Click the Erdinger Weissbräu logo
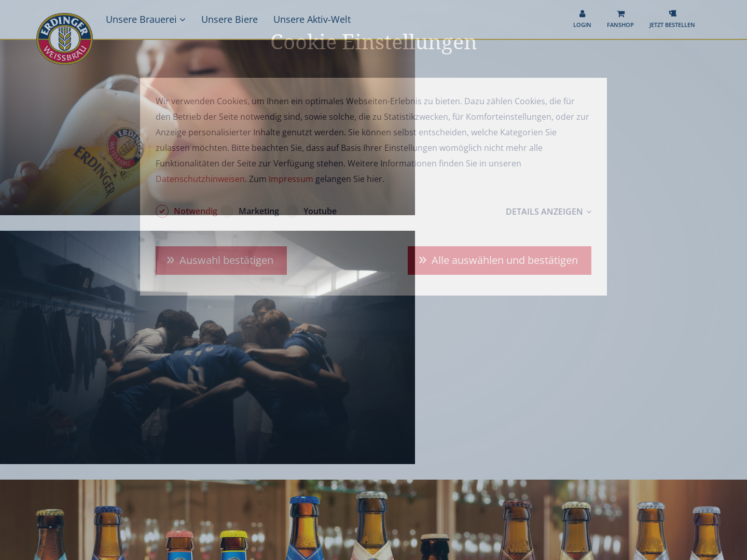Screen dimensions: 747x560 click(64, 39)
